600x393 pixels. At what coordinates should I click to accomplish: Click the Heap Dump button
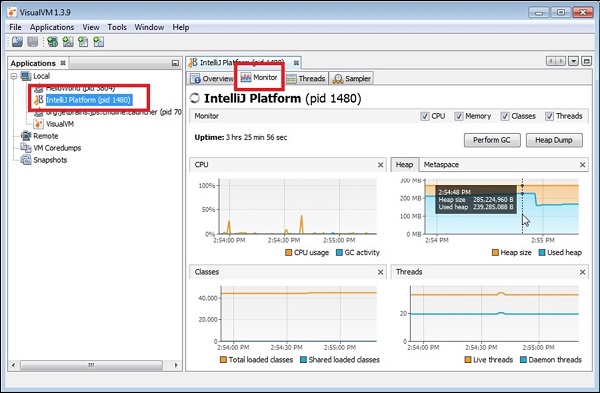(554, 140)
